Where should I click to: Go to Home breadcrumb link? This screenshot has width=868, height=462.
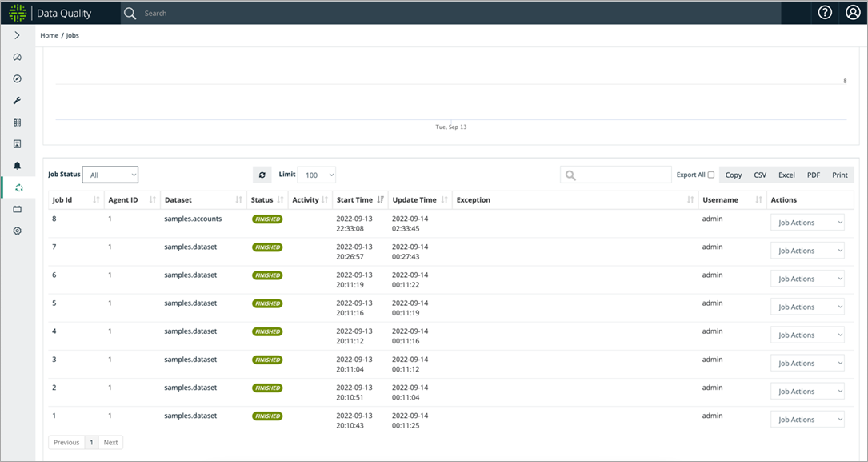50,35
